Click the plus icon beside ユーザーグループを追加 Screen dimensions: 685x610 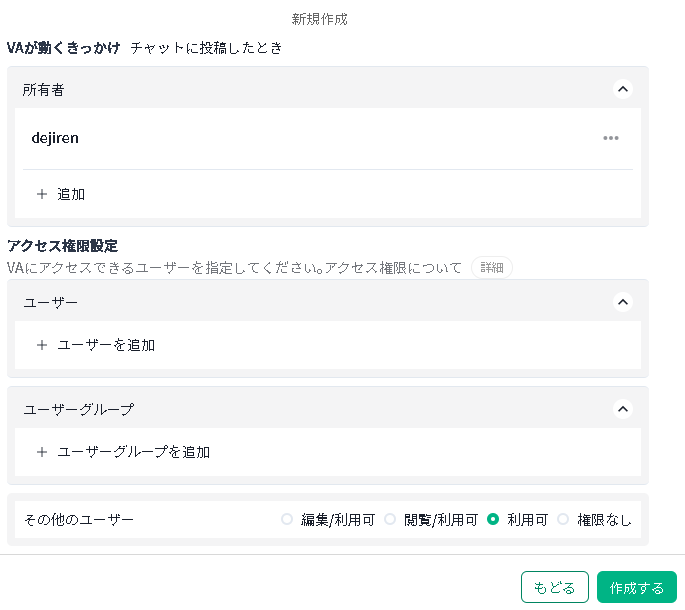click(x=42, y=452)
